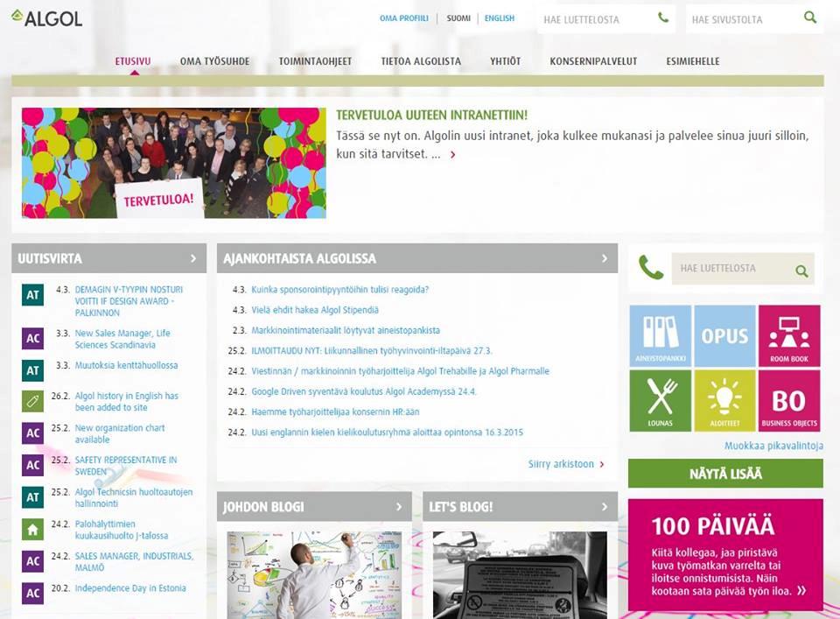Open the Room Book tile
The height and width of the screenshot is (619, 840).
pyautogui.click(x=789, y=335)
